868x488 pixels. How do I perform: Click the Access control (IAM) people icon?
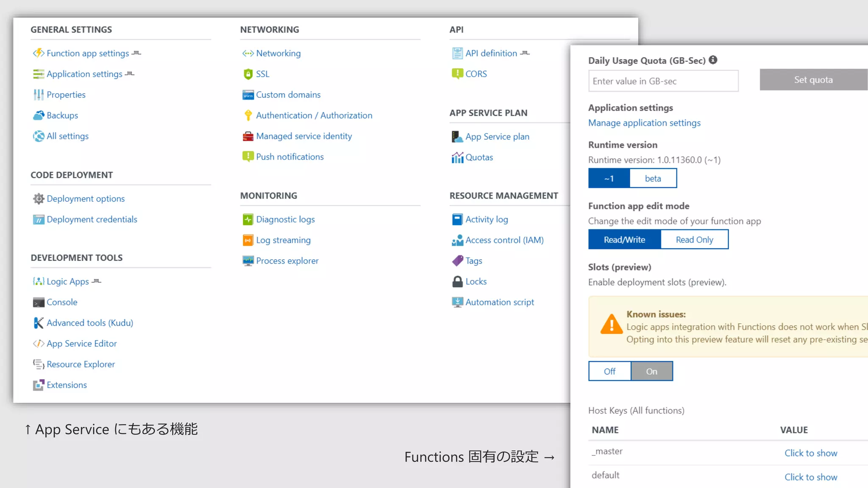coord(457,240)
